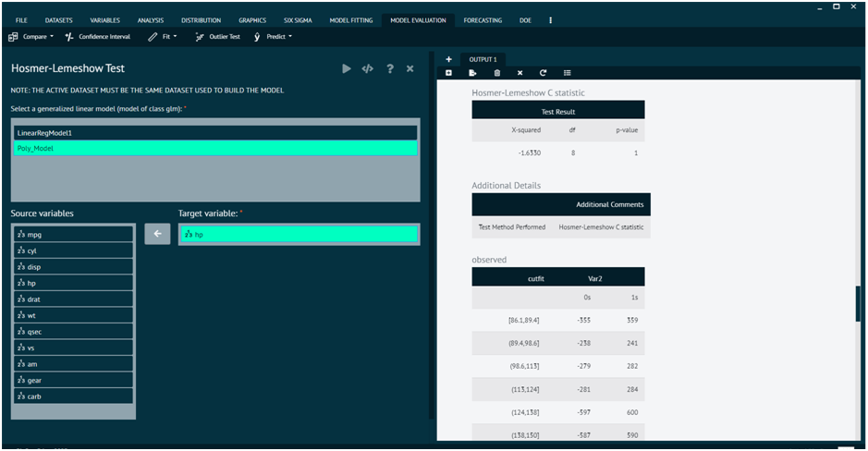The width and height of the screenshot is (868, 451).
Task: Click the Outlier Test toolbar item
Action: [218, 37]
